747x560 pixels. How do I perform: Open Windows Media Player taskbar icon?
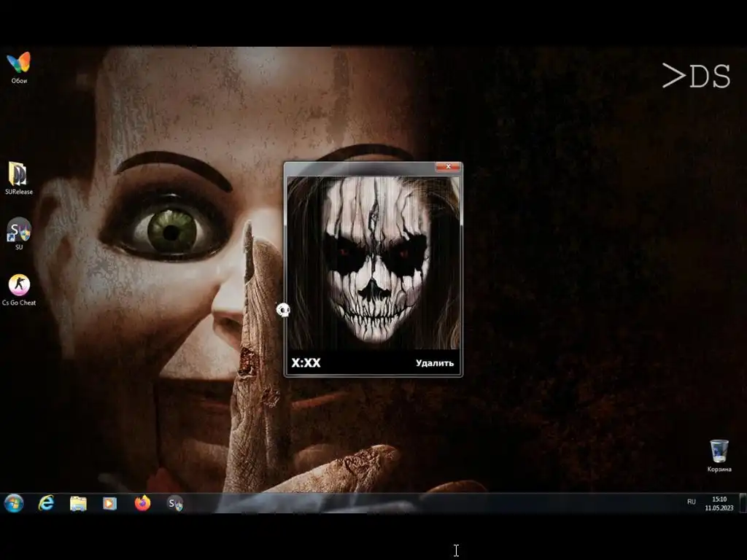coord(110,503)
